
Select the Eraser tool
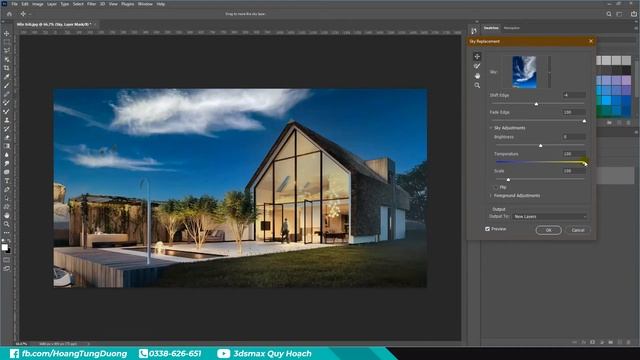[x=7, y=137]
